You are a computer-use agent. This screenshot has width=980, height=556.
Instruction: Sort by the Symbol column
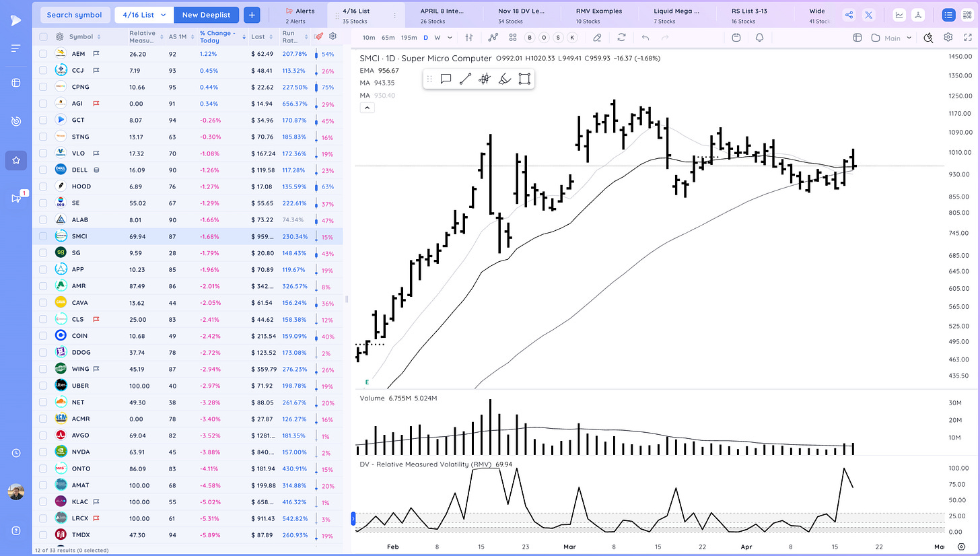[84, 36]
